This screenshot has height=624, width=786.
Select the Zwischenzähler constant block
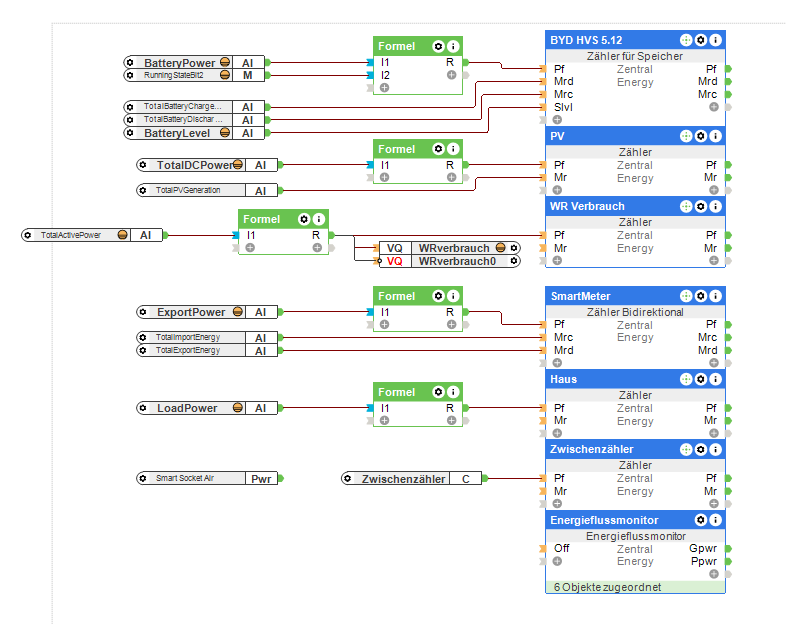pos(411,479)
